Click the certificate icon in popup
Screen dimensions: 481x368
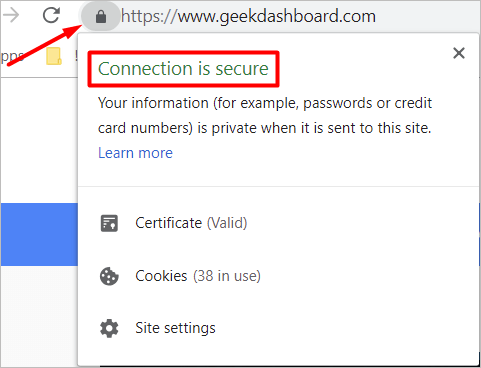coord(109,223)
